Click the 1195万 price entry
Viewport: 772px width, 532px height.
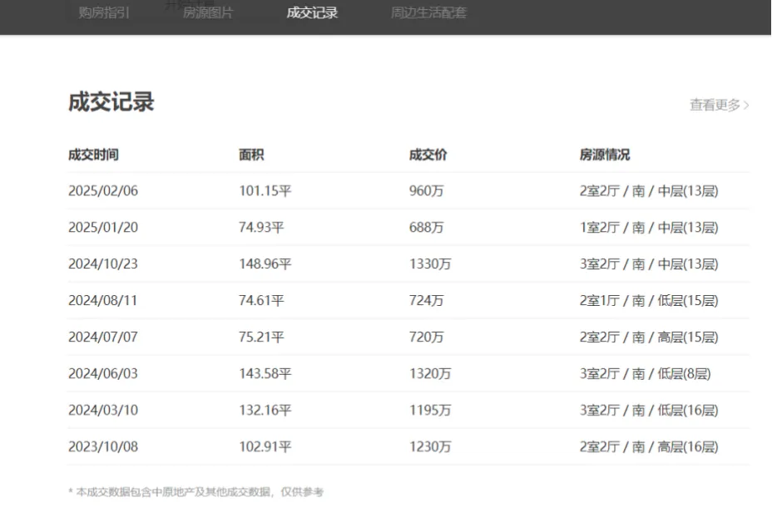coord(430,410)
